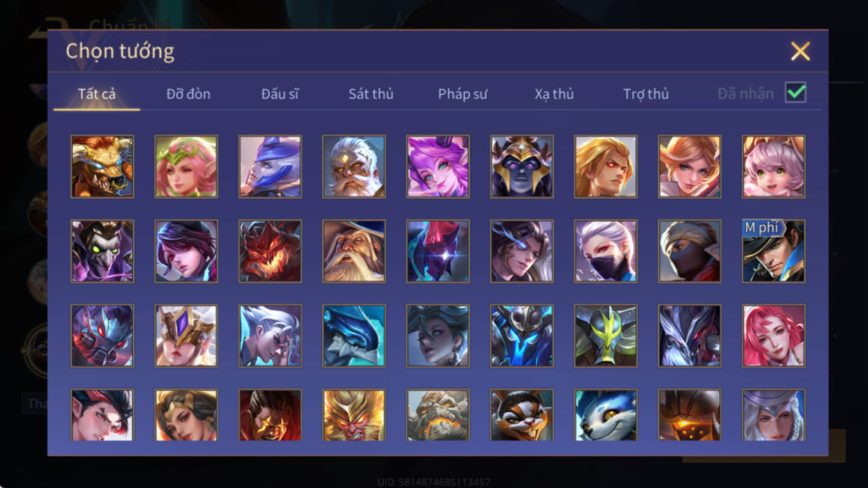Select the pink-haired woman hero portrait
Viewport: 868px width, 488px height.
point(774,336)
